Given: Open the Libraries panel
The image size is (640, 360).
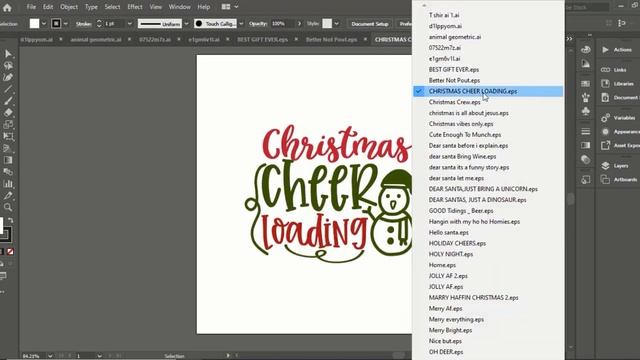Looking at the screenshot, I should [617, 84].
